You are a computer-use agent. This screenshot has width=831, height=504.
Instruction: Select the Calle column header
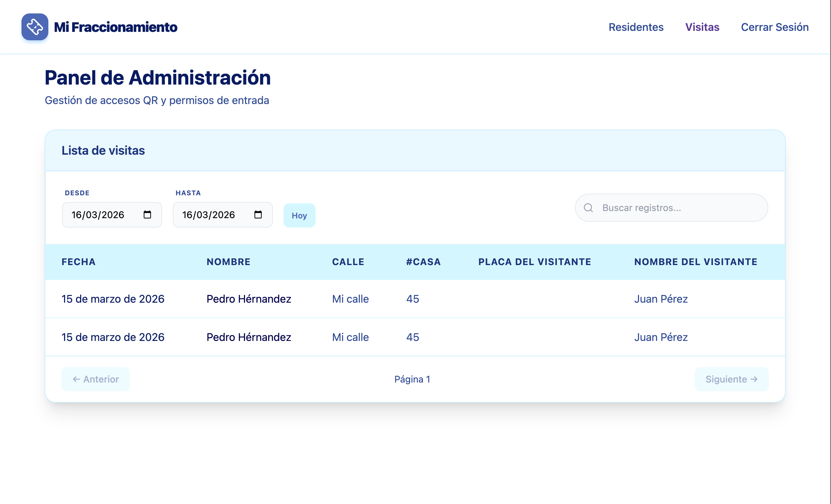pyautogui.click(x=348, y=262)
